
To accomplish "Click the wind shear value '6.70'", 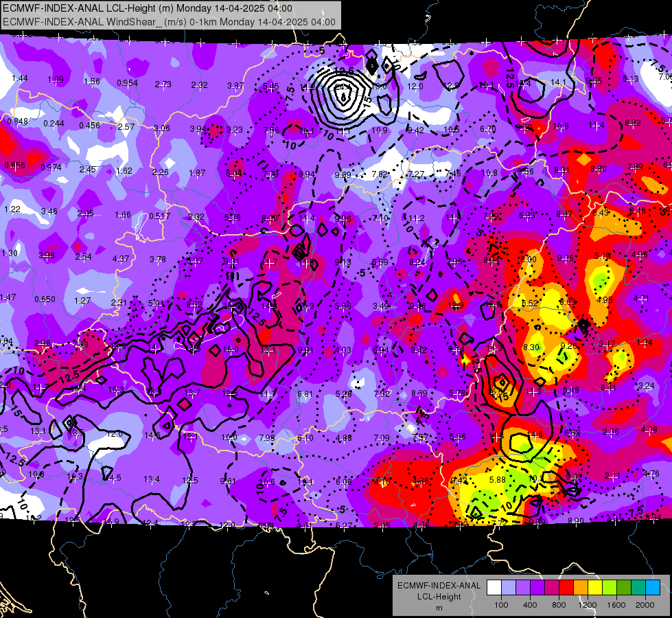I will point(488,128).
